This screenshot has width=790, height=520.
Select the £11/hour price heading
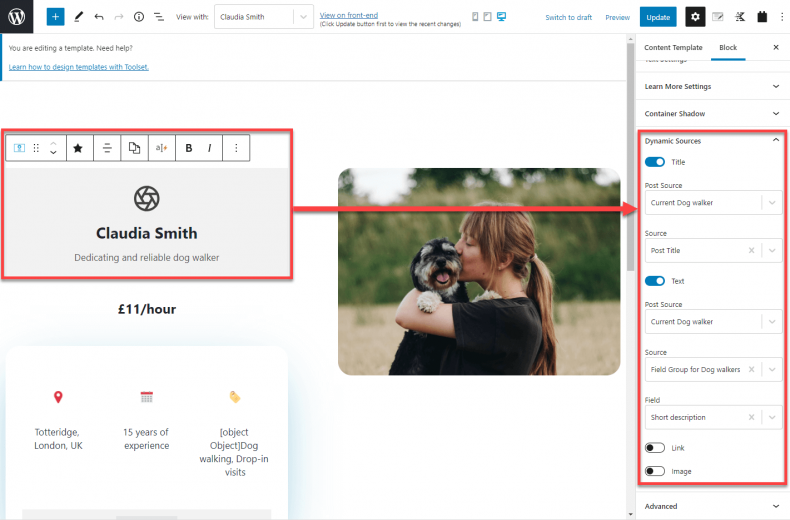pos(147,309)
